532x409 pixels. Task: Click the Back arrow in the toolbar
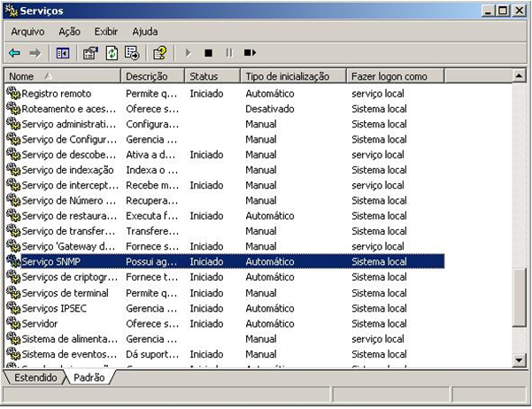(x=15, y=53)
